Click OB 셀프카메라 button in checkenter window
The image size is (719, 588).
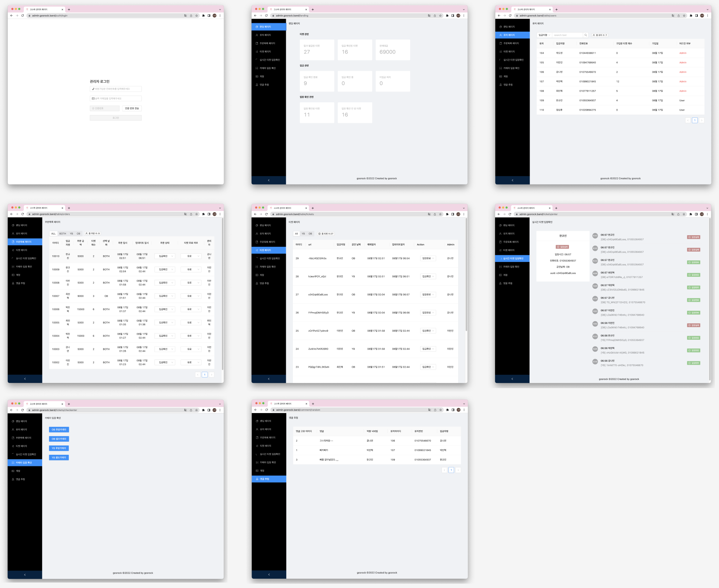tap(59, 439)
